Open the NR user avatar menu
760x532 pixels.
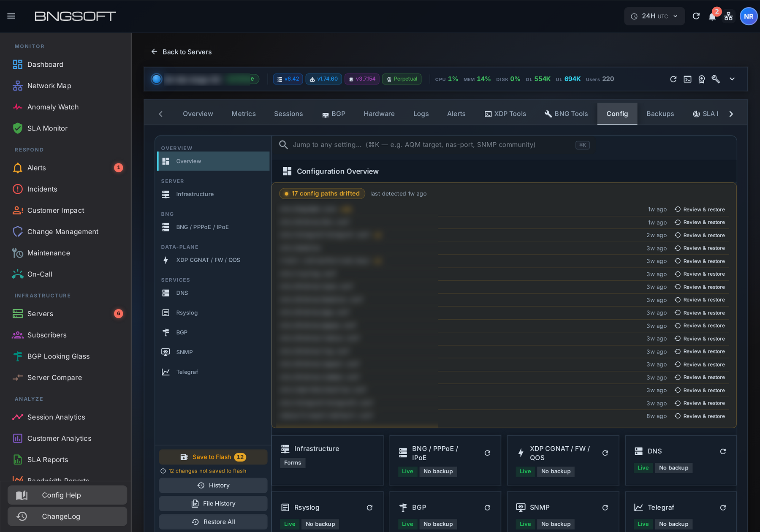pyautogui.click(x=749, y=16)
